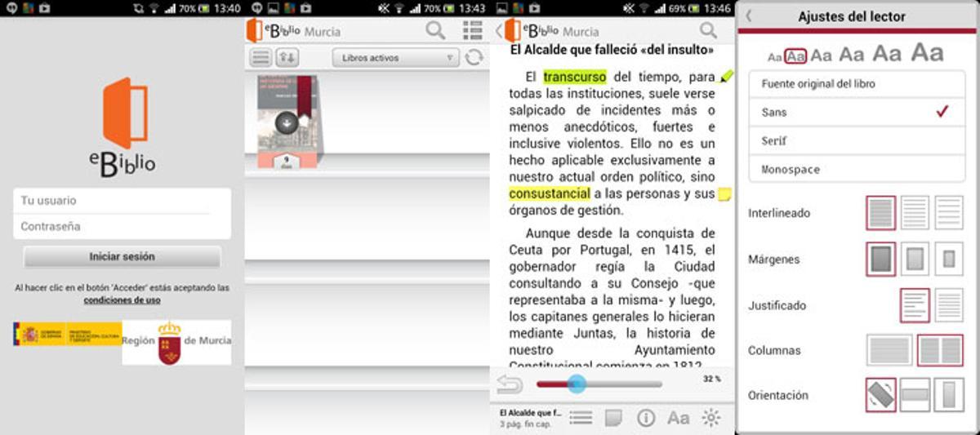The width and height of the screenshot is (980, 435).
Task: Tap back chevron beside eBiblio logo in reader
Action: pos(499,31)
